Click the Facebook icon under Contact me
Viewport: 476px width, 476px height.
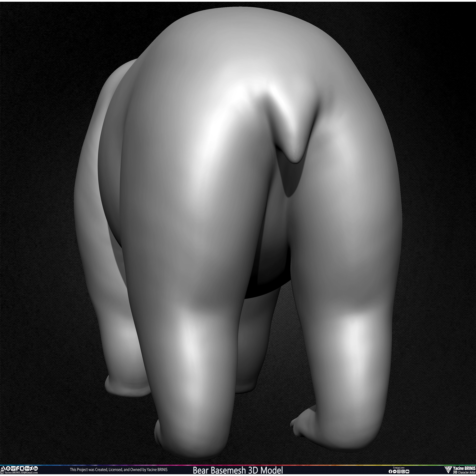(x=390, y=472)
